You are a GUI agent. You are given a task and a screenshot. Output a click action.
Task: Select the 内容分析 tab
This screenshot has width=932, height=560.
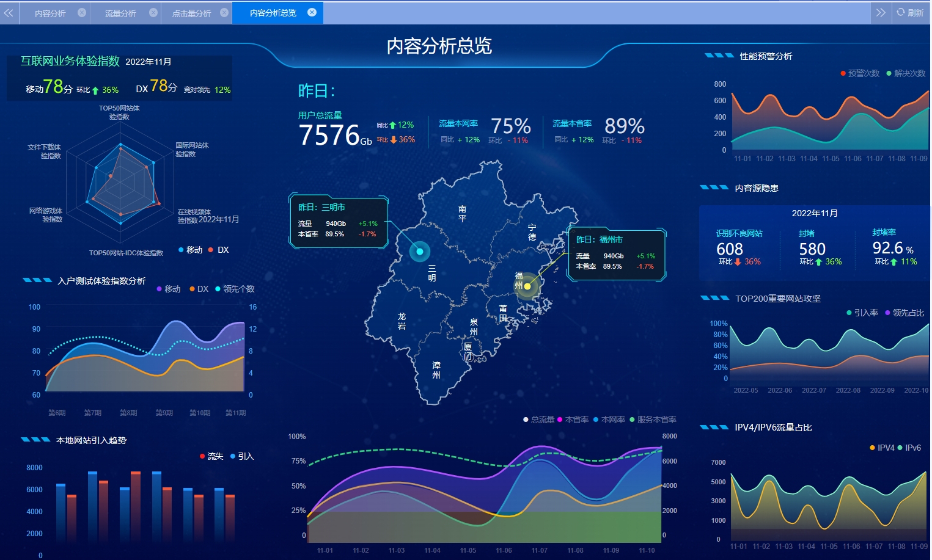[x=50, y=13]
